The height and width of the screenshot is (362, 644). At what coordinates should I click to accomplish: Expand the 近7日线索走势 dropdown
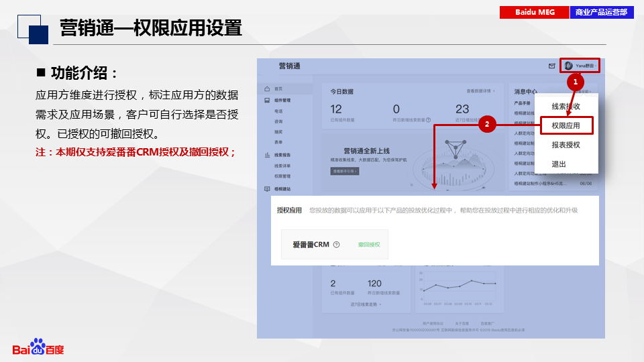coord(366,304)
